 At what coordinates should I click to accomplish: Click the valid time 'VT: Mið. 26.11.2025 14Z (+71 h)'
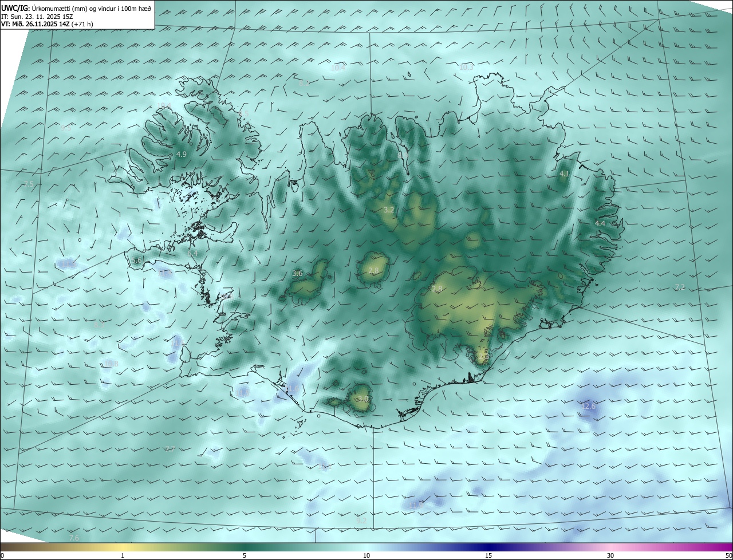(47, 24)
